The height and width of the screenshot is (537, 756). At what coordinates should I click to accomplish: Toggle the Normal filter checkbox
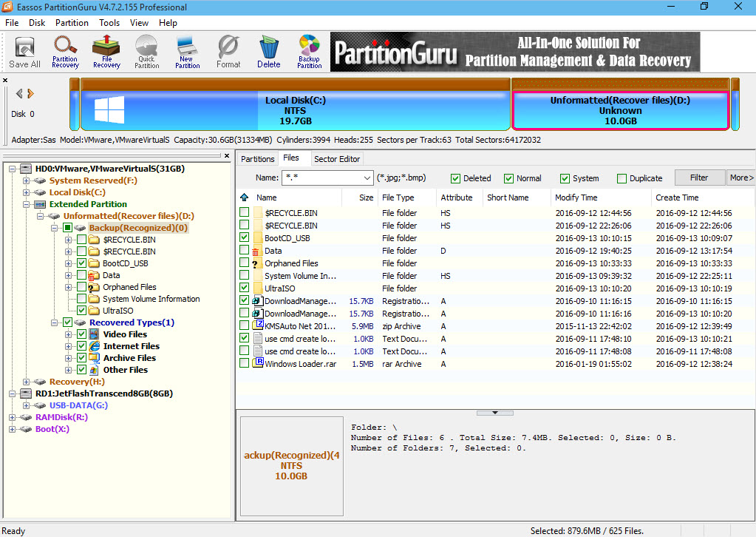click(508, 178)
